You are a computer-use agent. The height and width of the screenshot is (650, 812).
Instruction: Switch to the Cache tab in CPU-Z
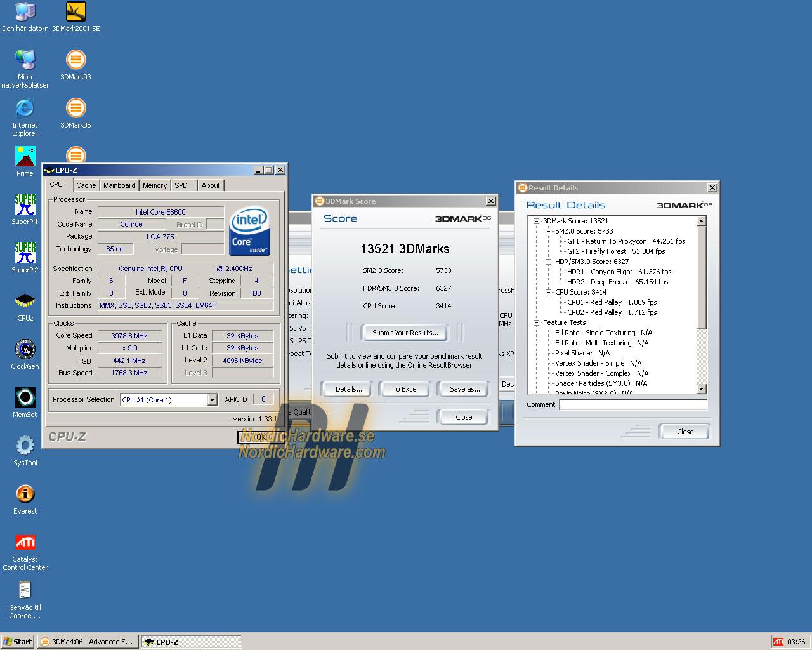click(x=86, y=185)
